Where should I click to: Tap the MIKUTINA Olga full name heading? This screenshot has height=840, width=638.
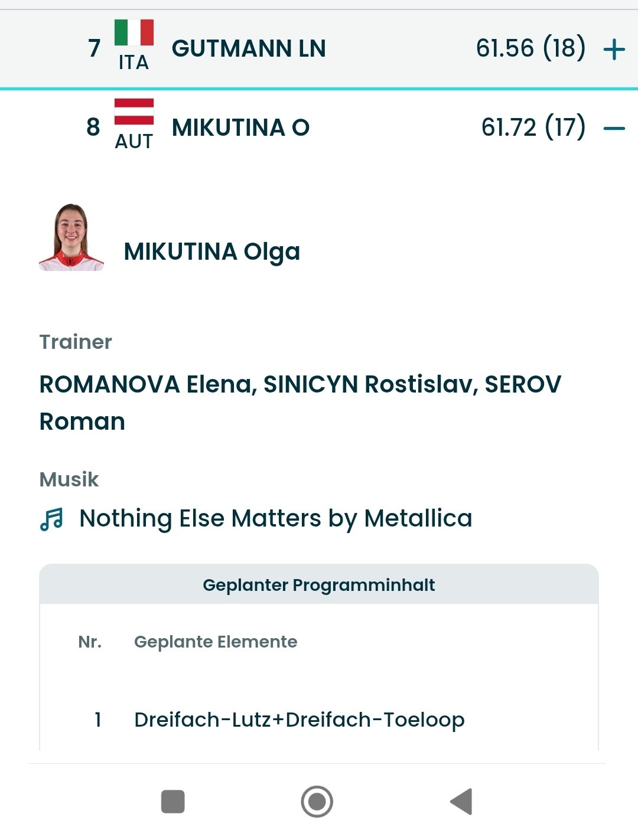pos(211,251)
